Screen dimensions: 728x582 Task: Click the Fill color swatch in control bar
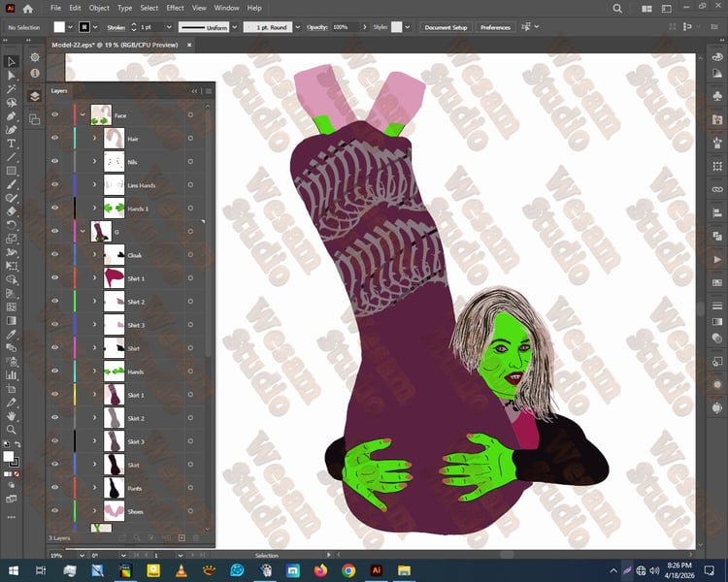click(x=59, y=27)
